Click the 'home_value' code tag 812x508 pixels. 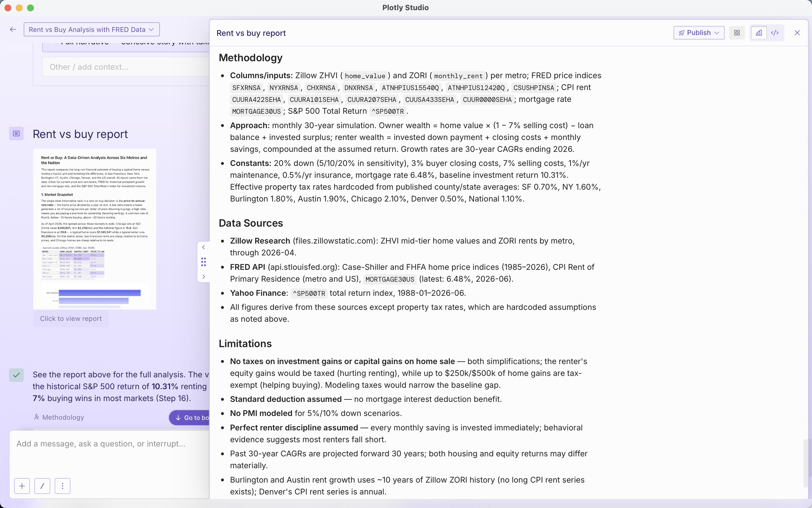click(x=365, y=76)
